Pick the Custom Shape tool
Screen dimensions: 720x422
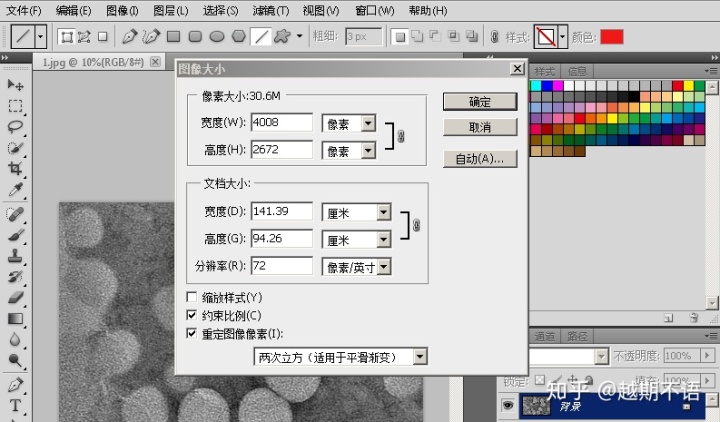coord(282,36)
